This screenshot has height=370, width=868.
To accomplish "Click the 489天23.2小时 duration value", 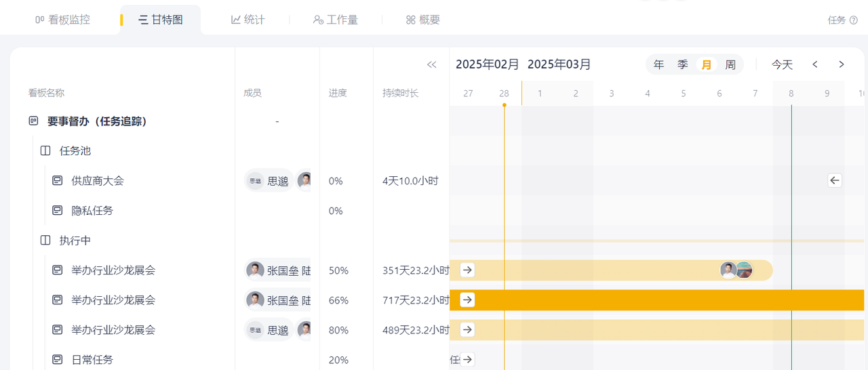I will tap(416, 330).
